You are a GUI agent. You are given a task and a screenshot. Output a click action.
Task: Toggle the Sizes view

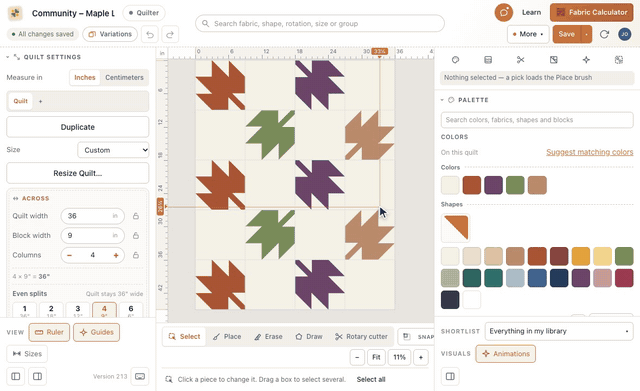point(27,354)
